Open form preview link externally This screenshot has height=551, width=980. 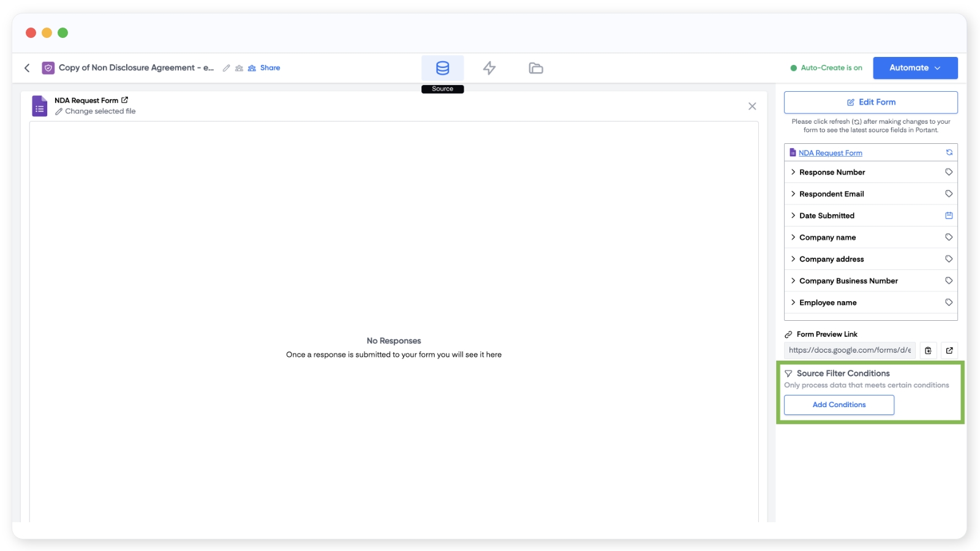coord(949,350)
